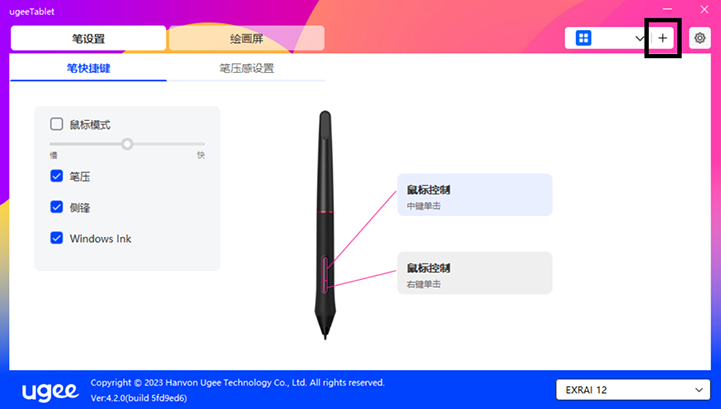
Task: Click the plus icon to add an application
Action: (663, 38)
